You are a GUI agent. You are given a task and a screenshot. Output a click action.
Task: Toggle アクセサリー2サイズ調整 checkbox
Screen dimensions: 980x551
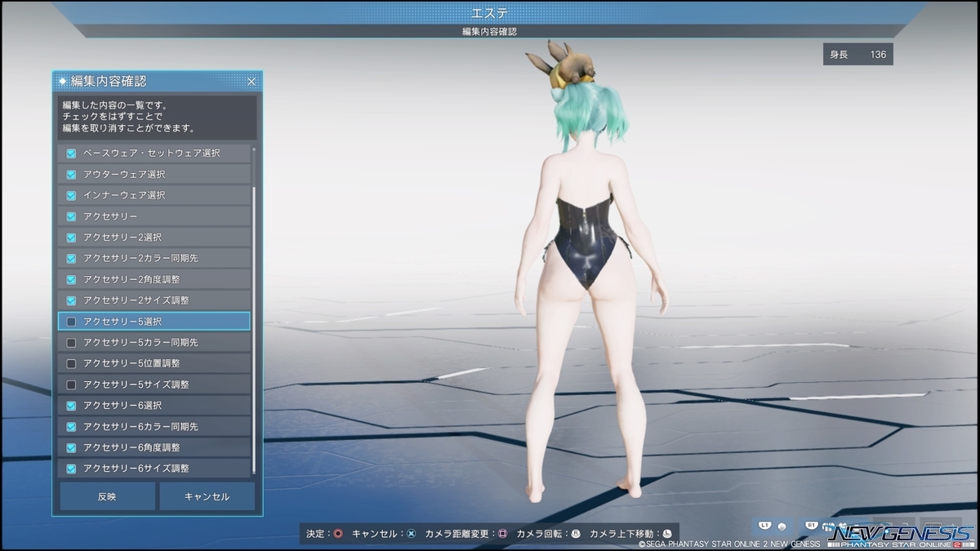[x=71, y=300]
